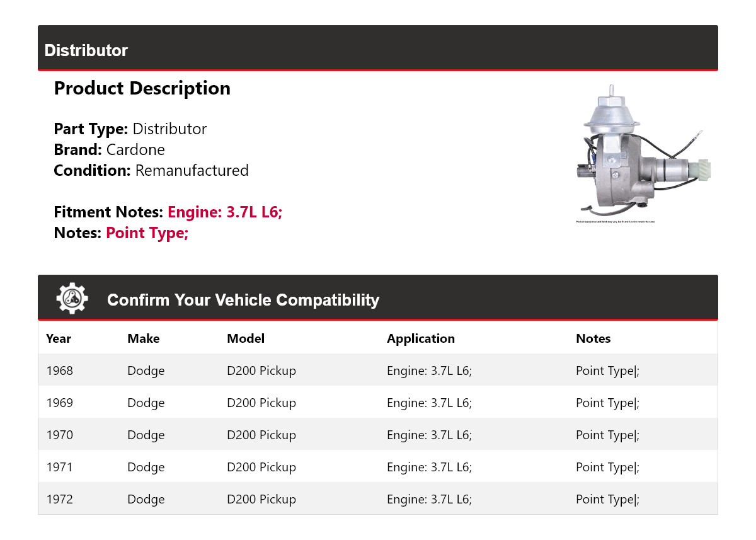Click the red Point Type note text

click(x=147, y=233)
